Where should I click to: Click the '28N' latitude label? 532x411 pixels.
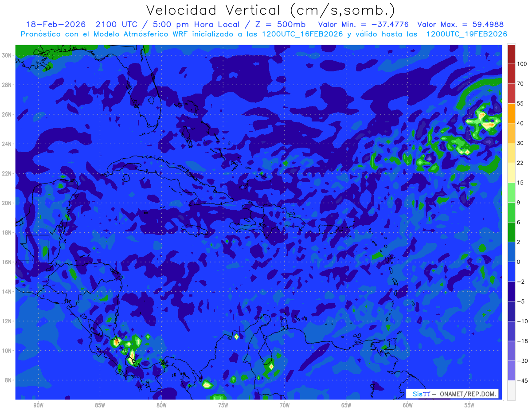tap(8, 85)
